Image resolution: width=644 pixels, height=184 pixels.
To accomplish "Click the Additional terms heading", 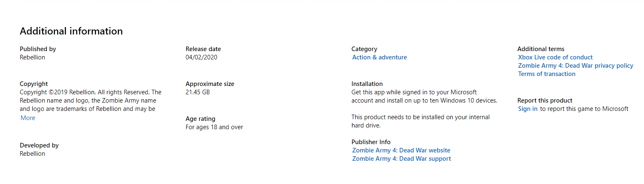I will 541,49.
